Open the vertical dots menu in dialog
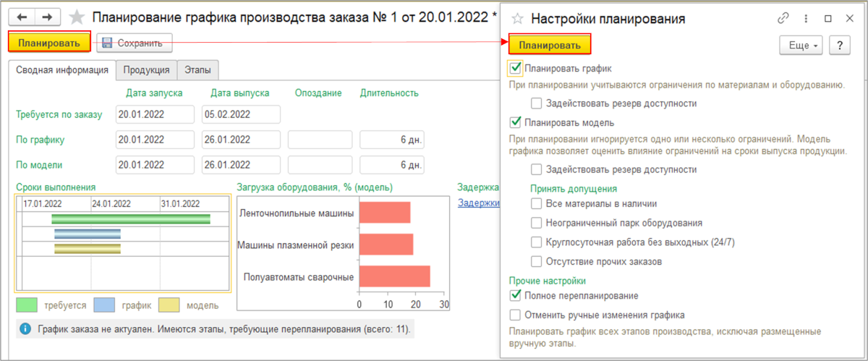Screen dimensions: 868x361 coord(806,19)
